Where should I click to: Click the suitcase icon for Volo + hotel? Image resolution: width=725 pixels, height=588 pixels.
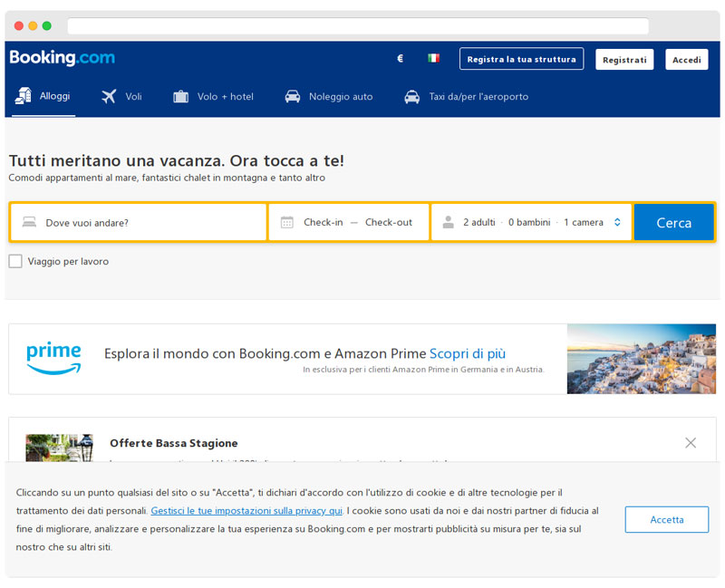(180, 97)
